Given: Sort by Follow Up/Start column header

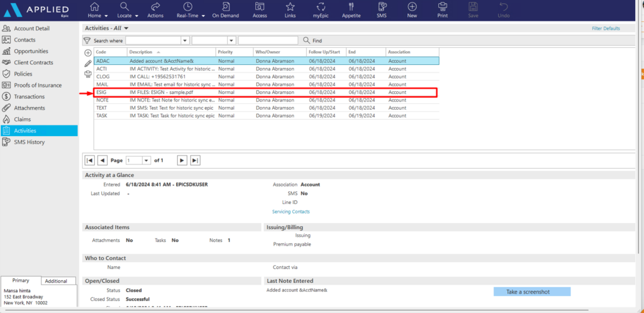Looking at the screenshot, I should (x=326, y=52).
